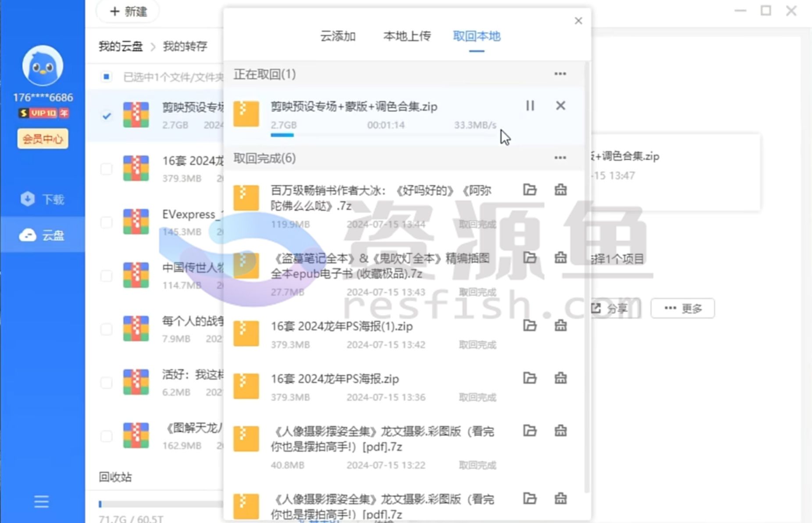Open folder for 百万级畅销书作者大冰 .7z file

pyautogui.click(x=530, y=190)
